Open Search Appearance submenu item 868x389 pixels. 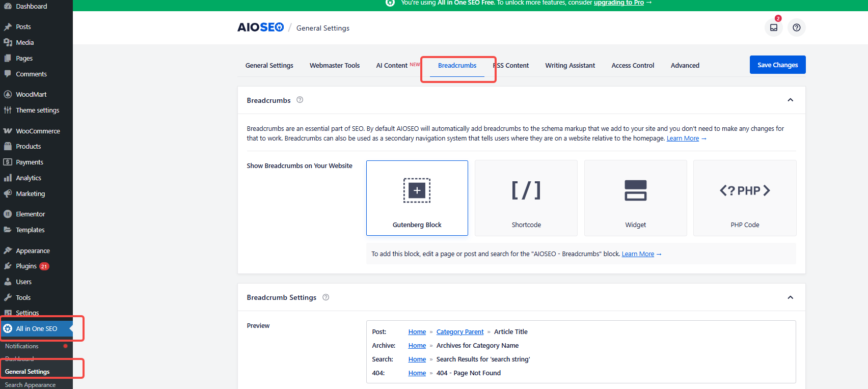(30, 385)
